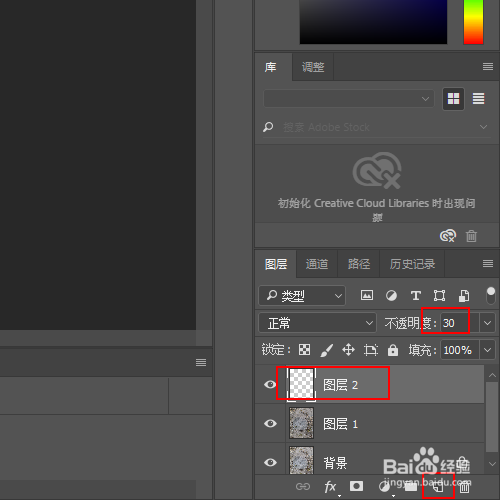Create a new layer
Screen dimensions: 500x500
tap(438, 487)
